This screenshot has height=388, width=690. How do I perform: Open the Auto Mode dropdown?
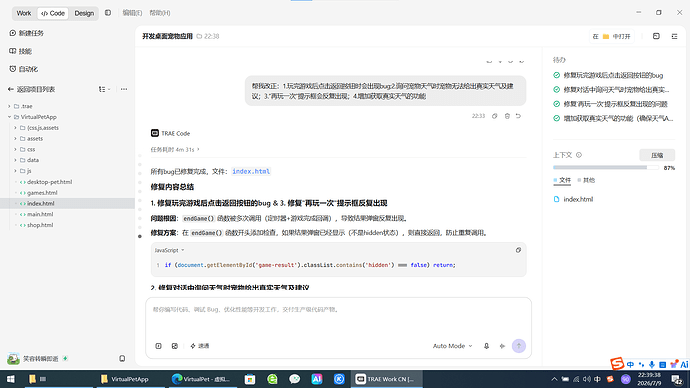point(452,346)
